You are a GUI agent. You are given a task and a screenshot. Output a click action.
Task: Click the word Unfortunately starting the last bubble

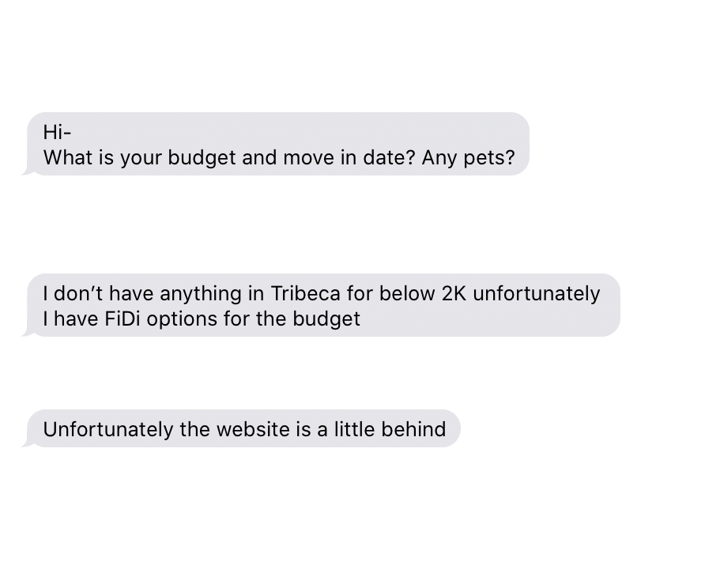[108, 429]
